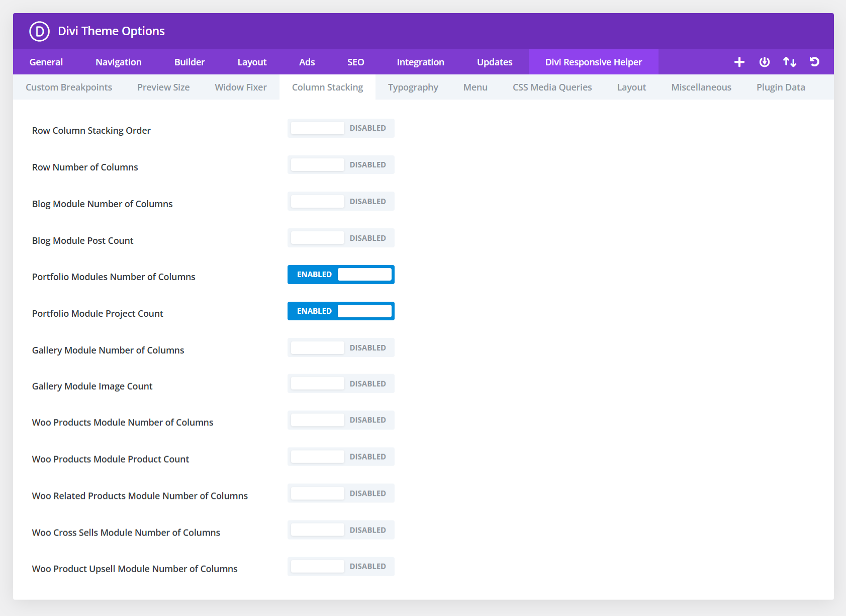Switch to the CSS Media Queries tab
Screen dimensions: 846x616
[552, 87]
